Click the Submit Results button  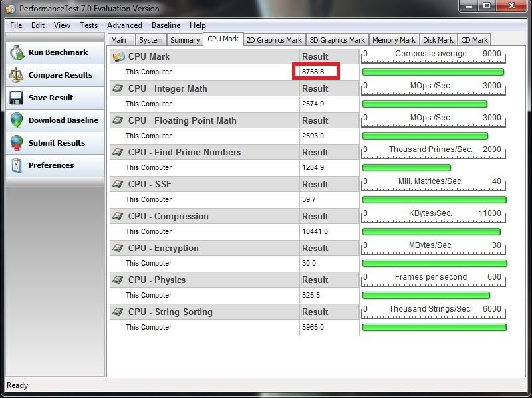coord(55,143)
